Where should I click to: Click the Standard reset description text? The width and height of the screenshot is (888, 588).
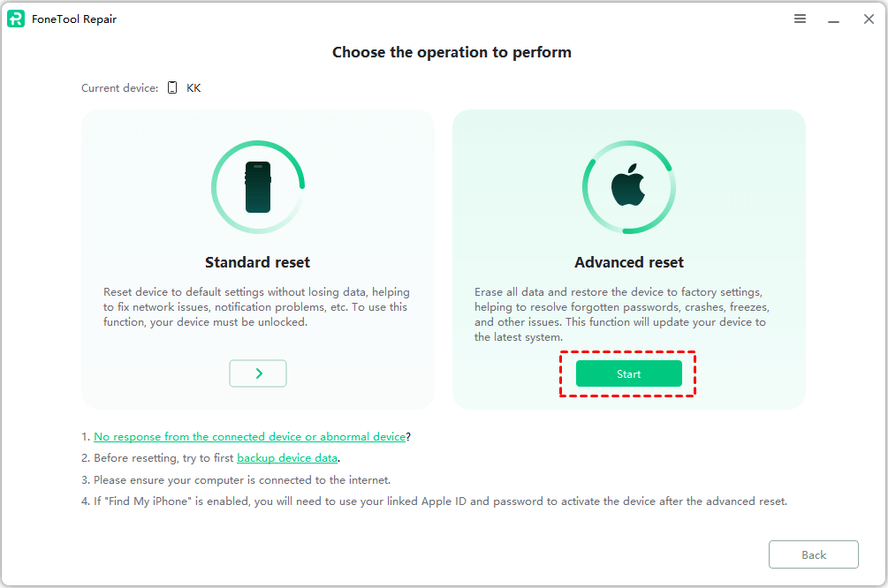click(x=256, y=306)
